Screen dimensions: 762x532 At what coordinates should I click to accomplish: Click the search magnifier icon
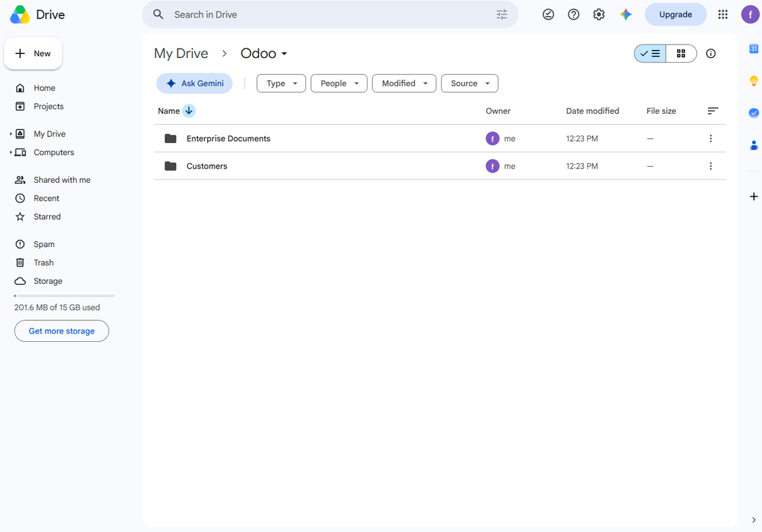pos(158,15)
